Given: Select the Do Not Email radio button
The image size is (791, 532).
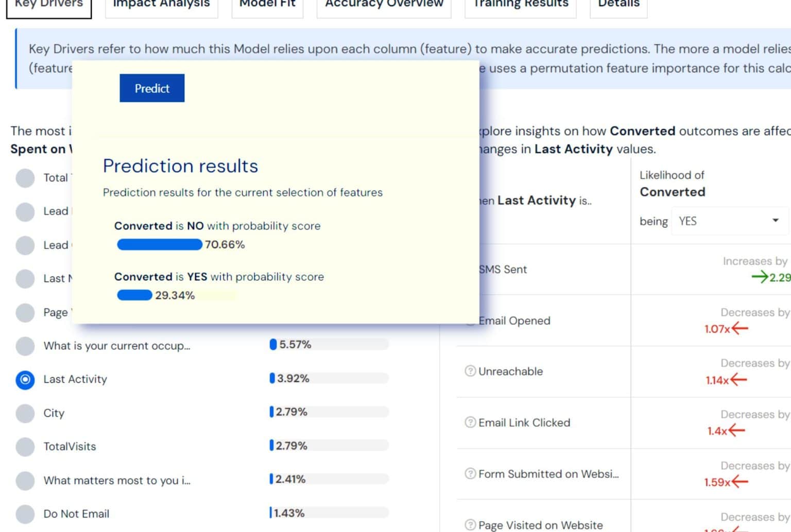Looking at the screenshot, I should click(25, 514).
